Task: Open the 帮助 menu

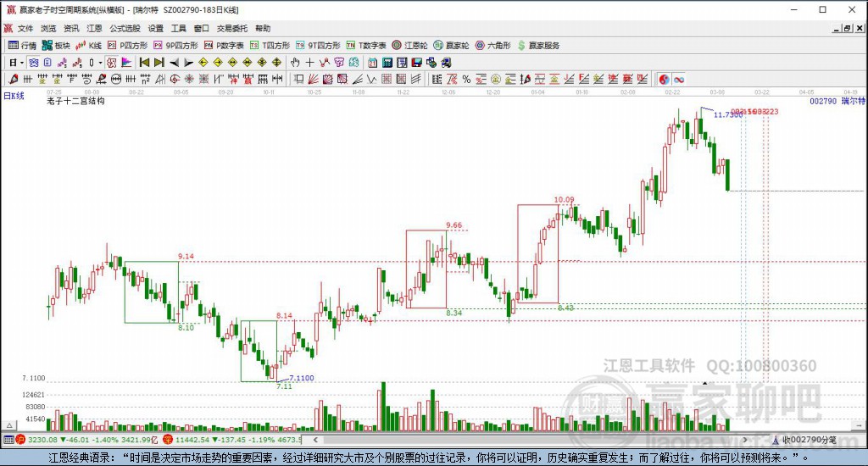Action: click(x=263, y=28)
